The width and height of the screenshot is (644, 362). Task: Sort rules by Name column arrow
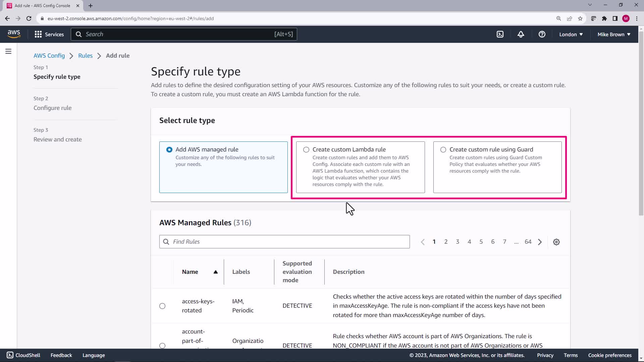215,272
